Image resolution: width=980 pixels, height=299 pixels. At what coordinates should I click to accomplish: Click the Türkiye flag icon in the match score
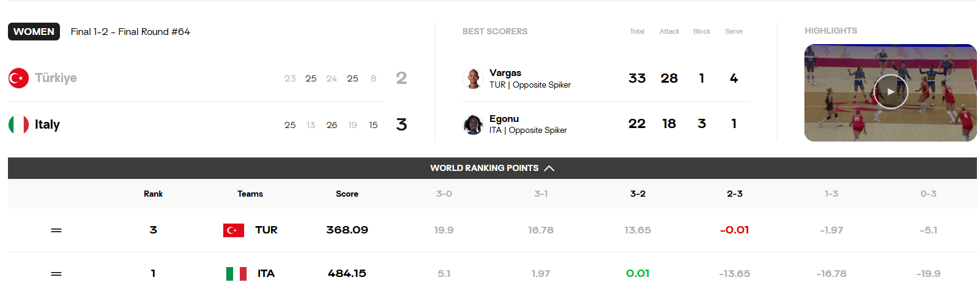click(x=18, y=78)
